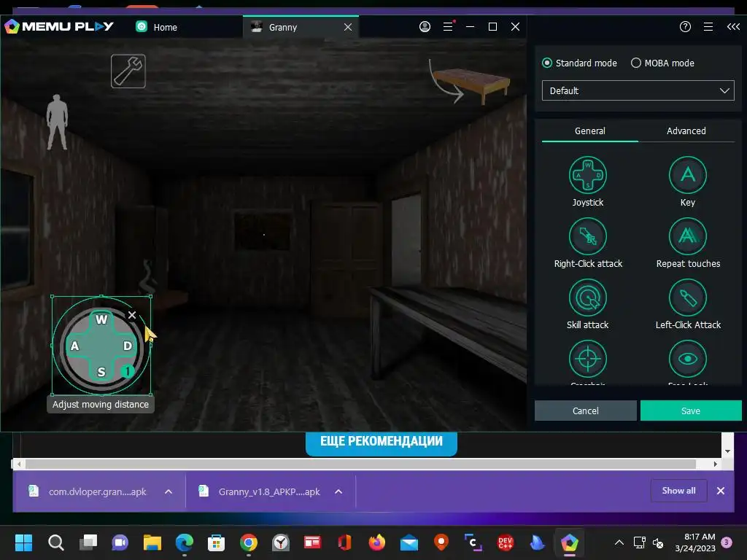Select the Right-Click attack icon

[587, 236]
